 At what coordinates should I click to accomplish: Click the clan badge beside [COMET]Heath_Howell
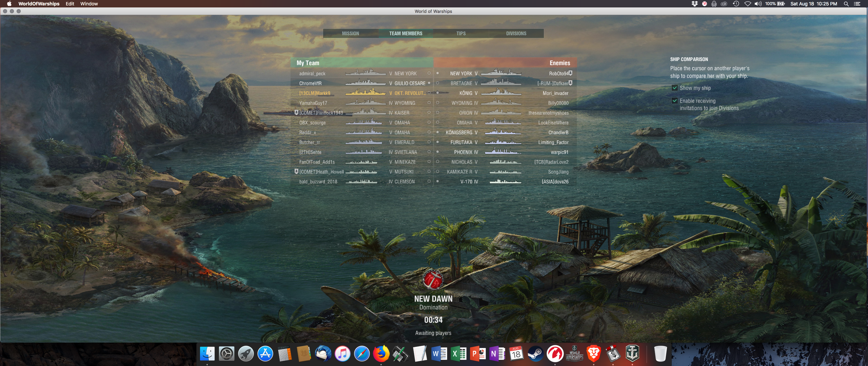296,171
